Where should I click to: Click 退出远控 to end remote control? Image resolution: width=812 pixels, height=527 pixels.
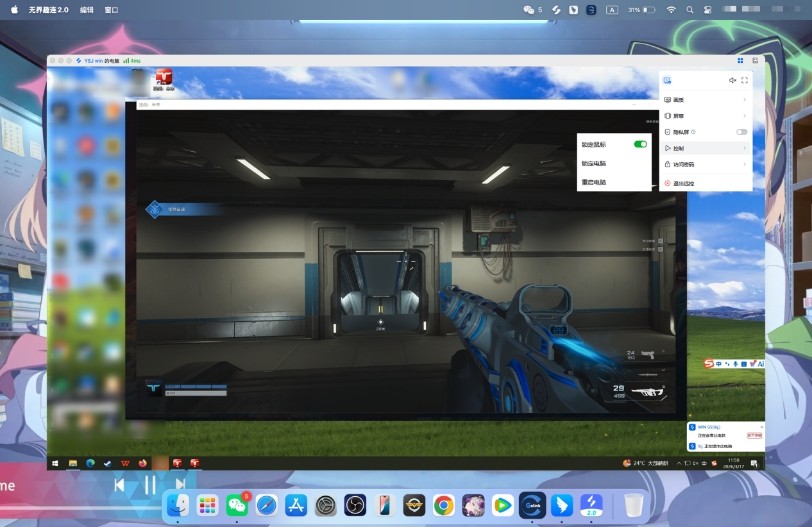coord(683,183)
